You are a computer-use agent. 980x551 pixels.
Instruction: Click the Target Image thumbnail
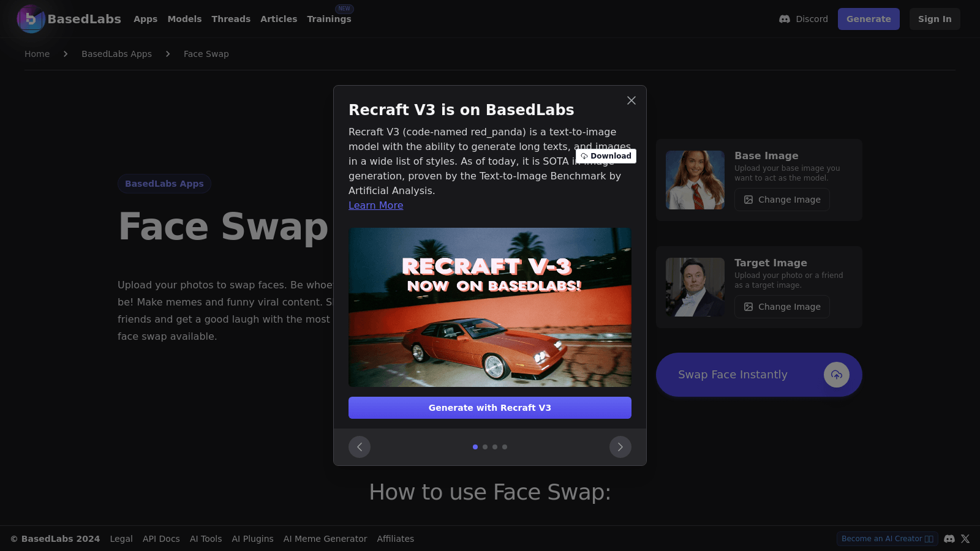695,287
